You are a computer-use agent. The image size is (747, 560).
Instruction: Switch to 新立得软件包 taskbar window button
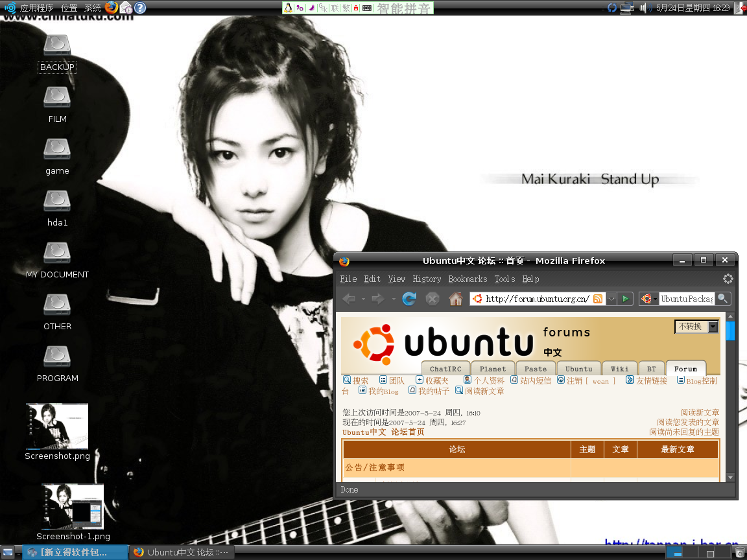75,552
